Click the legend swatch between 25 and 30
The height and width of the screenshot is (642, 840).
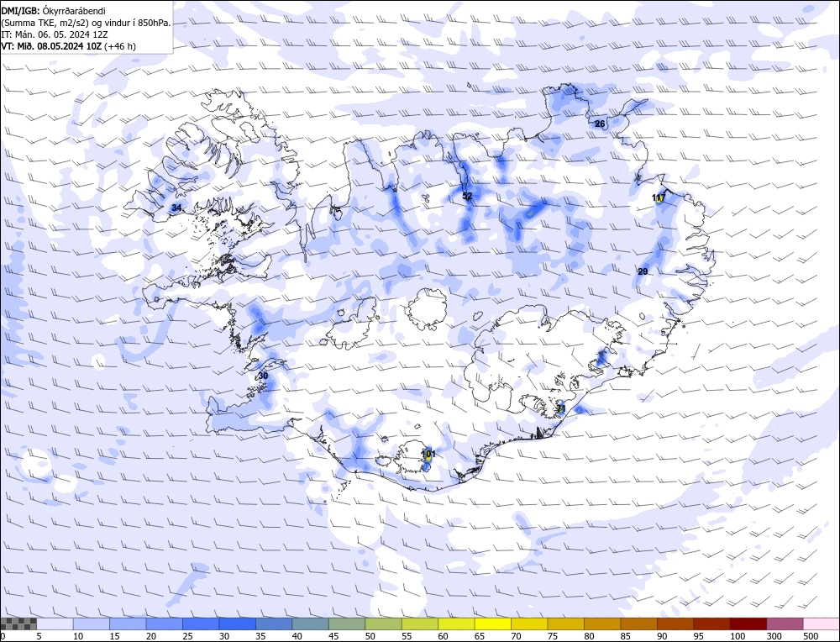[201, 624]
